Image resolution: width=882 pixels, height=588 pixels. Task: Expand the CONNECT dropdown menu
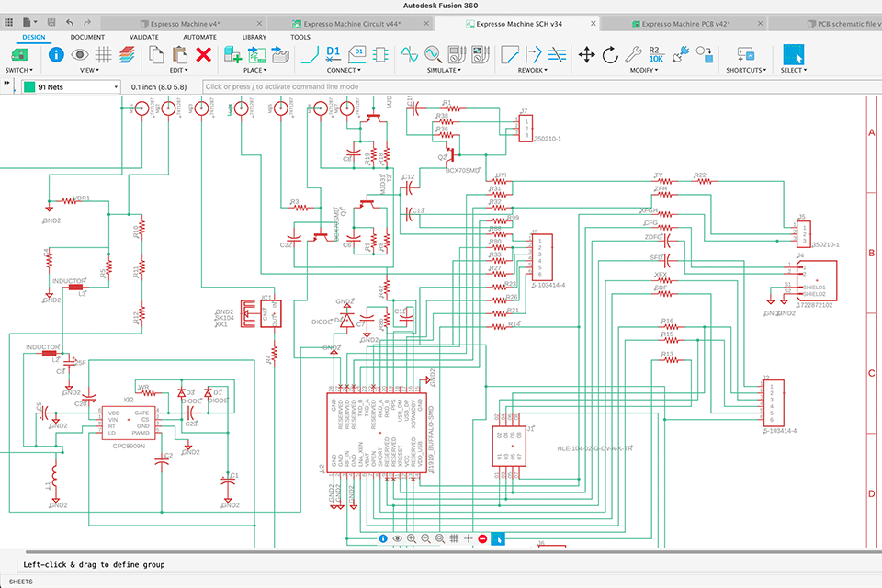(344, 71)
